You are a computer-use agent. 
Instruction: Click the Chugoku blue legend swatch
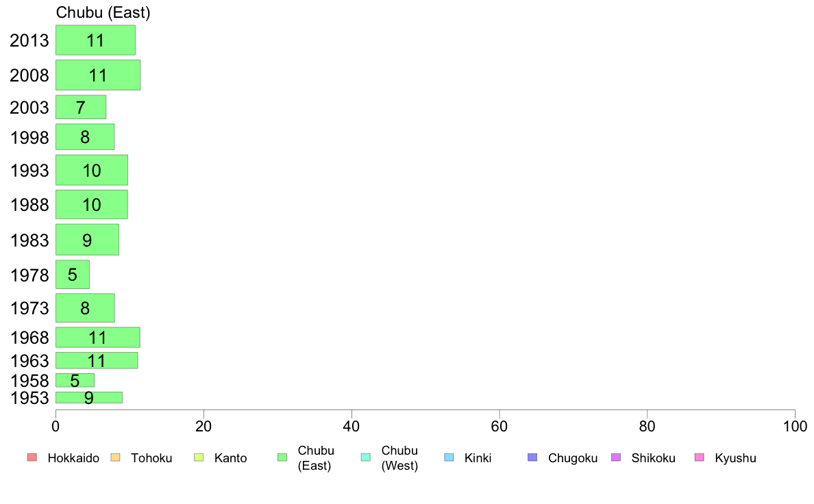tap(532, 457)
